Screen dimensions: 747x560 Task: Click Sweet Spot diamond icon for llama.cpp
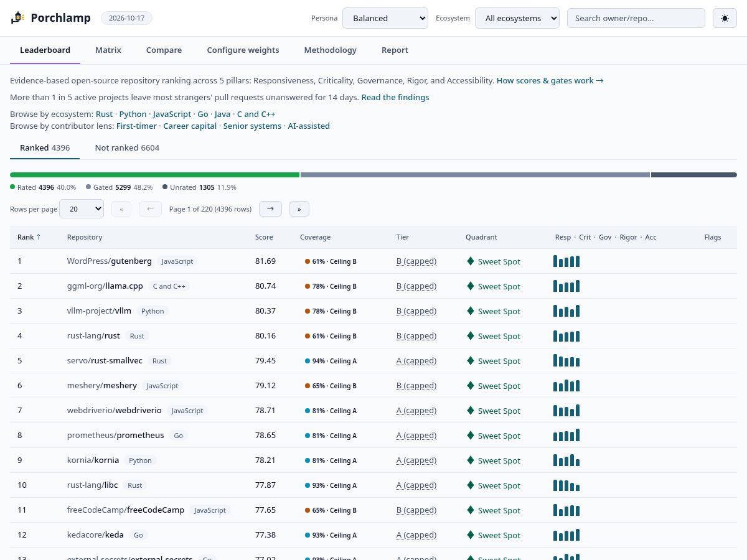point(471,286)
